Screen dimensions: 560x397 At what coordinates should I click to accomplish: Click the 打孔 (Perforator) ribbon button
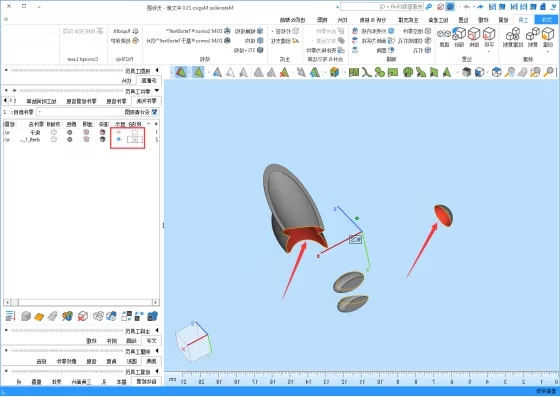coord(422,50)
